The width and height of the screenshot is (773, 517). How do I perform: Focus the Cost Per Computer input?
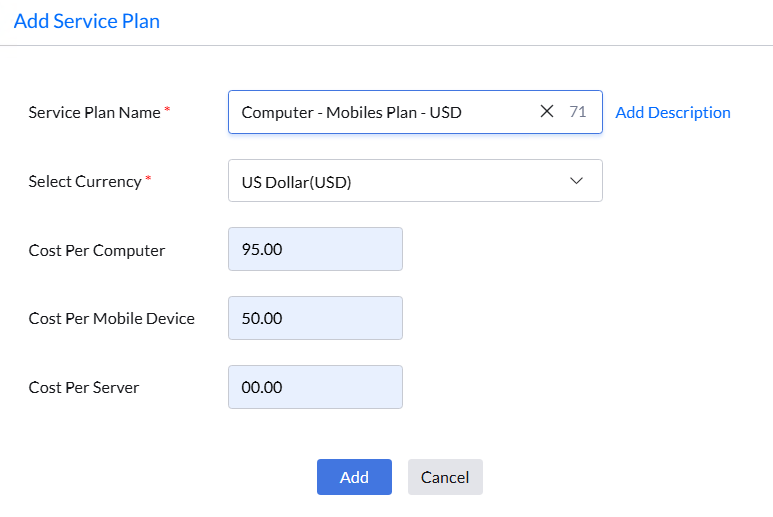315,249
